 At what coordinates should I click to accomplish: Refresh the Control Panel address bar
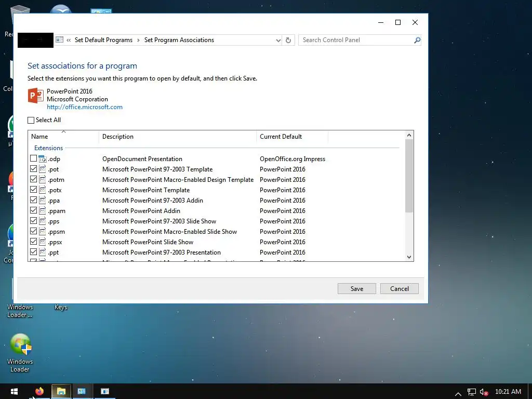click(288, 40)
